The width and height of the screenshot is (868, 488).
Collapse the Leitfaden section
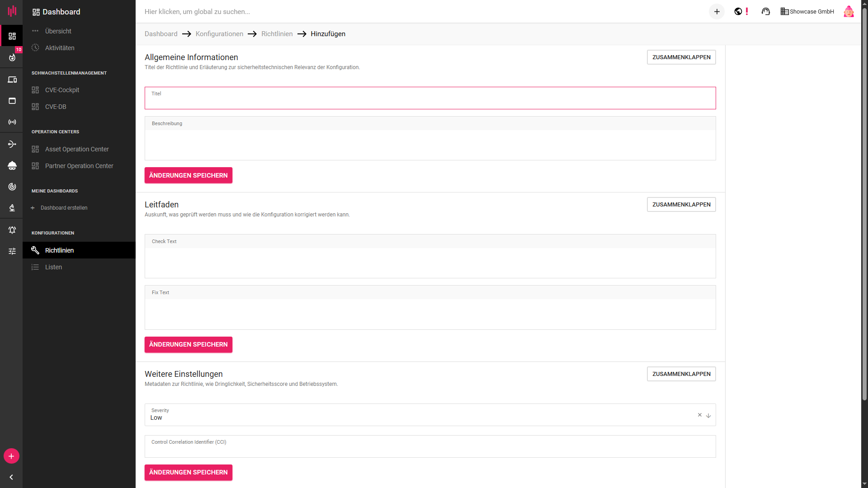(x=681, y=205)
